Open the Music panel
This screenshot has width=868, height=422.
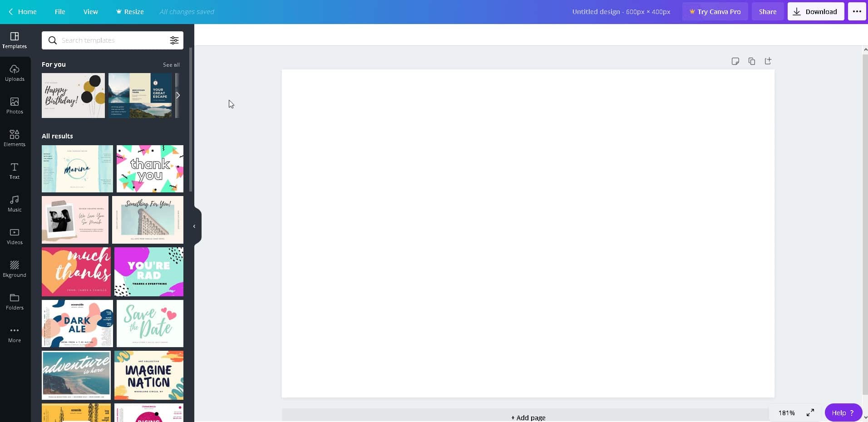point(15,203)
